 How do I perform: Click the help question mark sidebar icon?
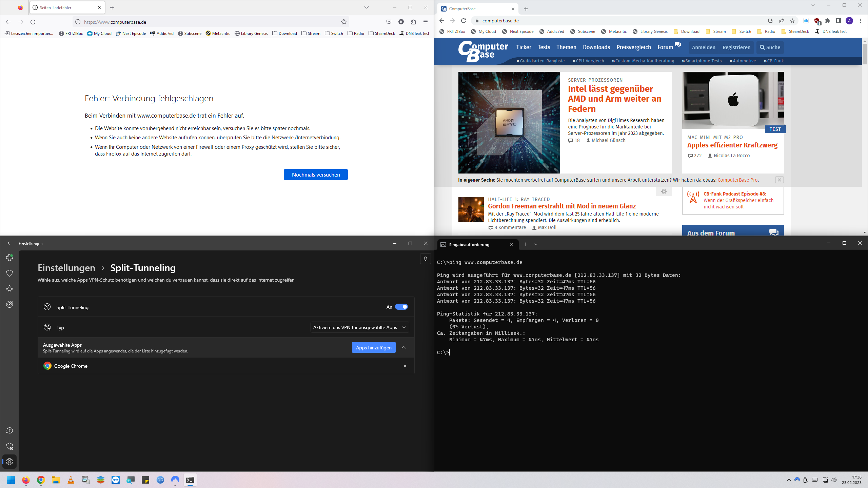9,430
